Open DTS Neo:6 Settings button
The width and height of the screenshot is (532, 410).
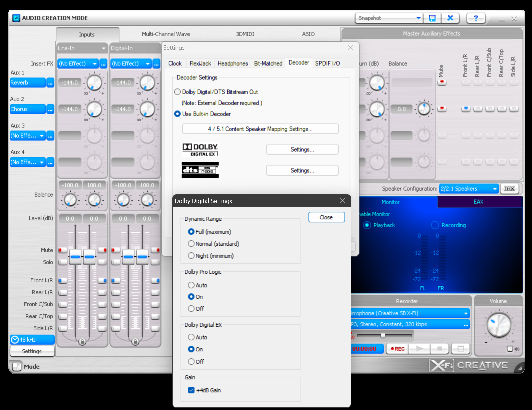pos(302,170)
